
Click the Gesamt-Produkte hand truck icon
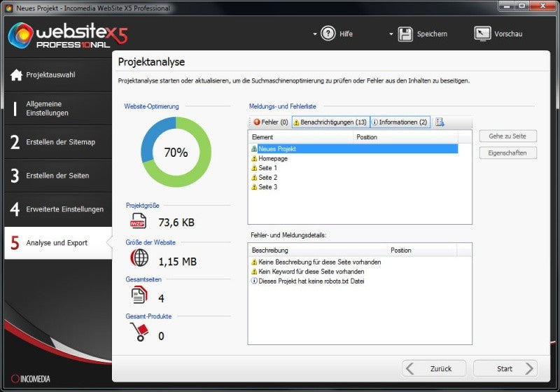(139, 332)
